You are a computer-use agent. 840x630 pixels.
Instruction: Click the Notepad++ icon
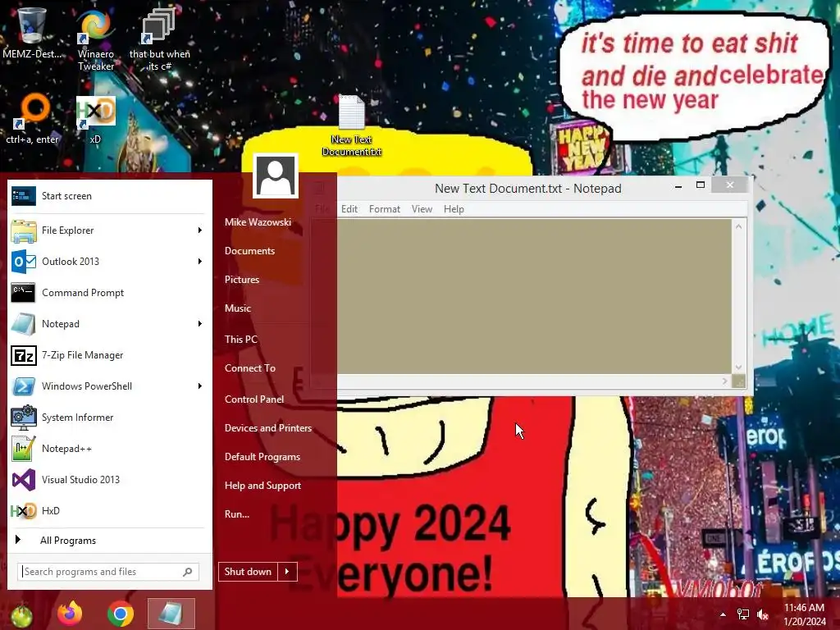(x=24, y=449)
